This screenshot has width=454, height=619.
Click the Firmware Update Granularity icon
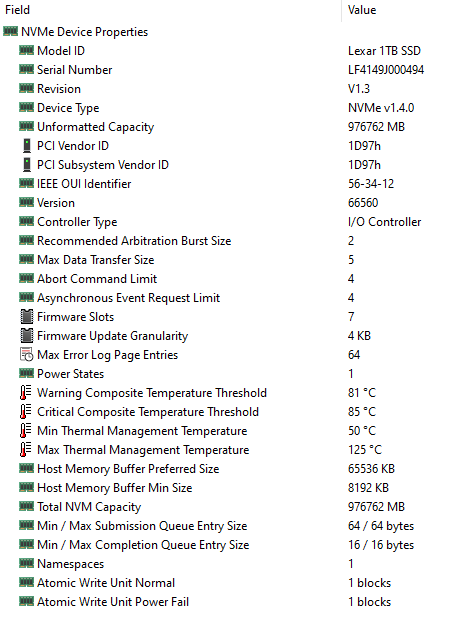point(26,336)
